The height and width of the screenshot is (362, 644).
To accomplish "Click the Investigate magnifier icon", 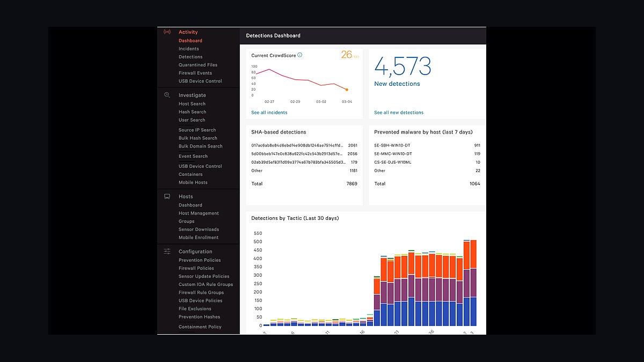I will (167, 95).
